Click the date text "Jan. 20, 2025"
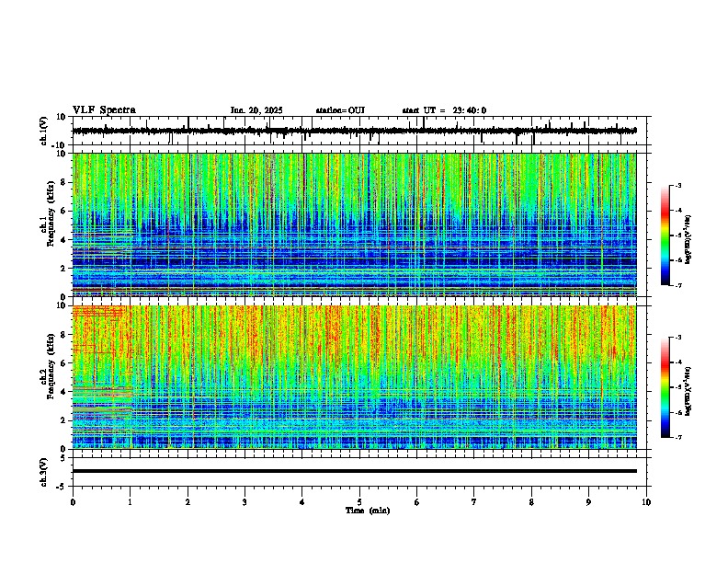This screenshot has width=728, height=563. tap(256, 110)
